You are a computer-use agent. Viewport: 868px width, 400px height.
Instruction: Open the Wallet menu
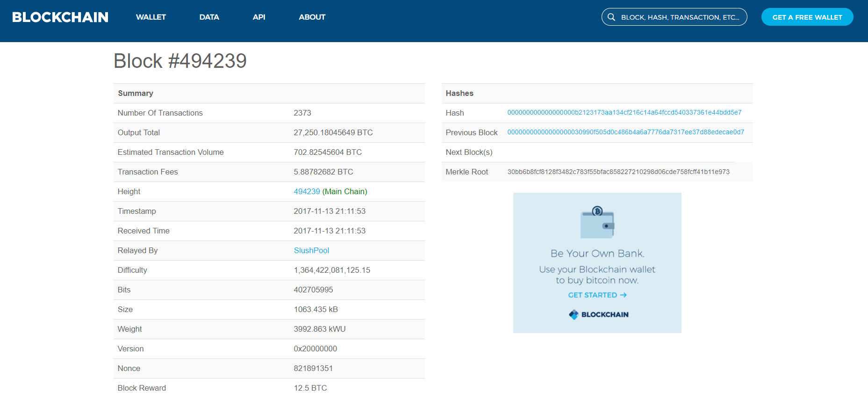tap(151, 17)
